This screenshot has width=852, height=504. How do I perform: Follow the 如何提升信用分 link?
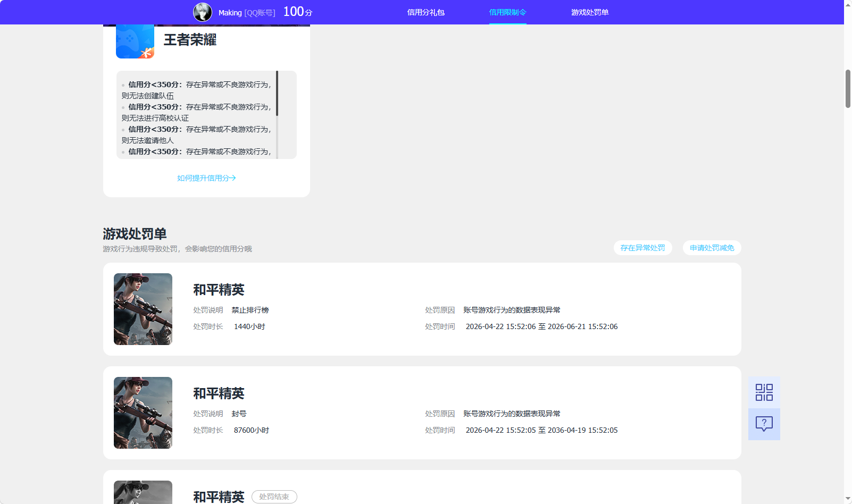pos(206,178)
